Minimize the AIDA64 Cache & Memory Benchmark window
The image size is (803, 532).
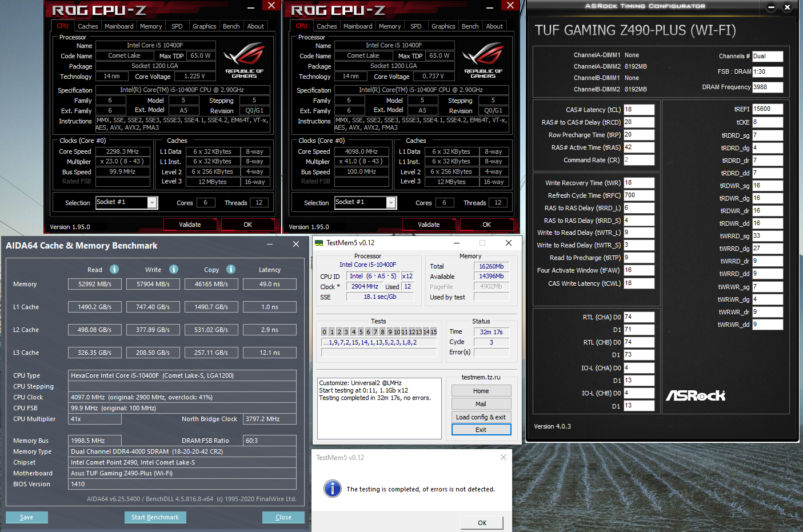click(270, 245)
